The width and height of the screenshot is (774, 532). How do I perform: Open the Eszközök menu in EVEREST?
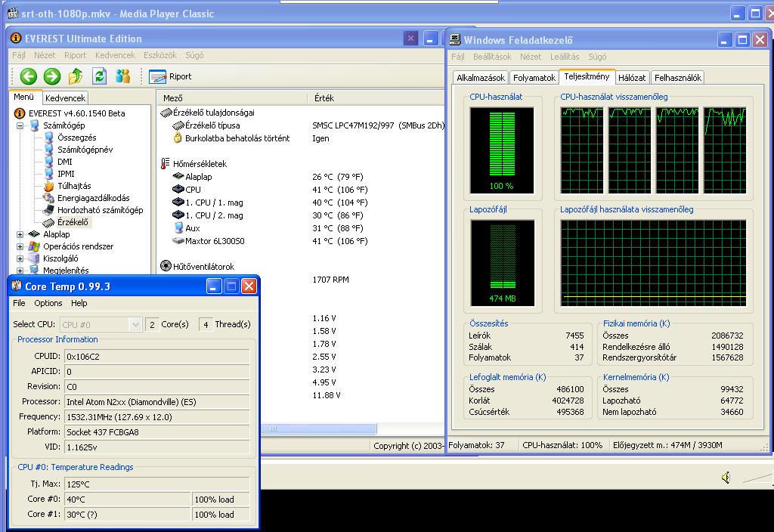click(x=160, y=55)
